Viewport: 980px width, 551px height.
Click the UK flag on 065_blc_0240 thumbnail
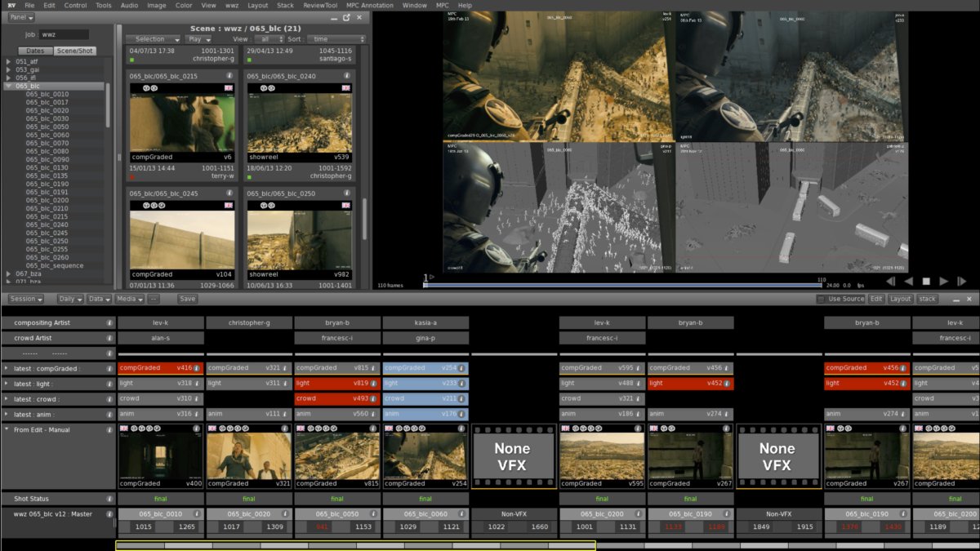(x=345, y=87)
